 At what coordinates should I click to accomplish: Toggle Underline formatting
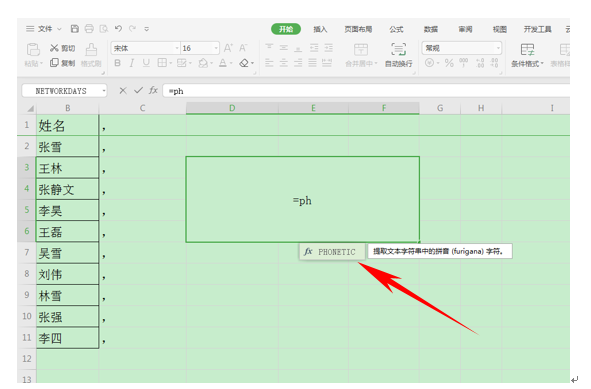[146, 63]
